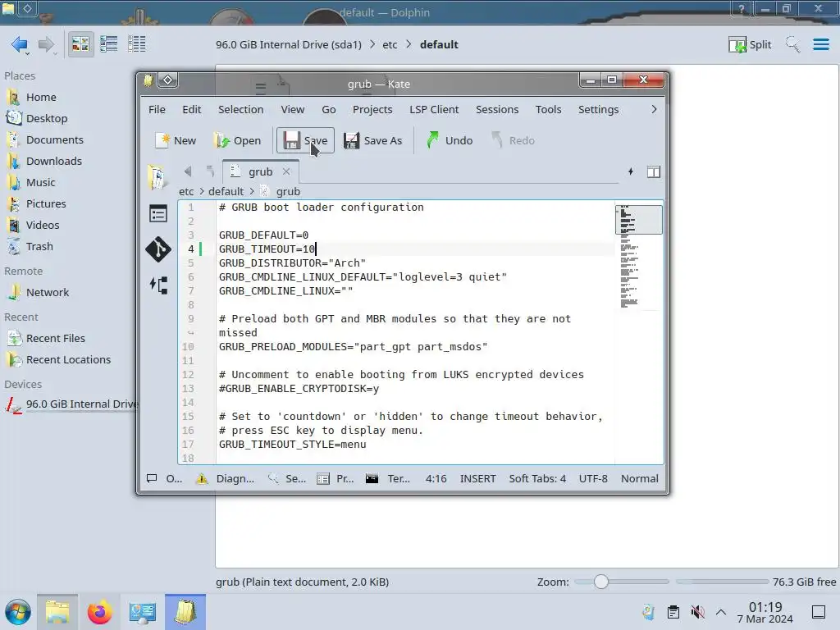
Task: Click the greyed Redo toolbar button
Action: (514, 140)
